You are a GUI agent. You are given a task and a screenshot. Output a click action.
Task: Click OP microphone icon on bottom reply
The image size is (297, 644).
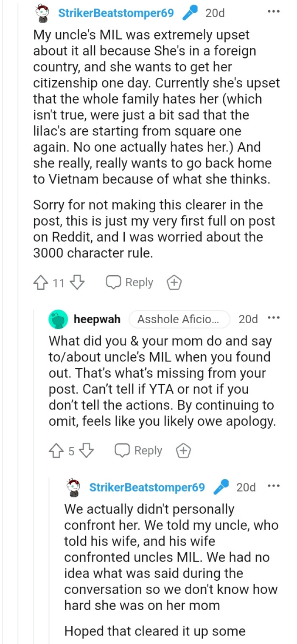pos(221,487)
